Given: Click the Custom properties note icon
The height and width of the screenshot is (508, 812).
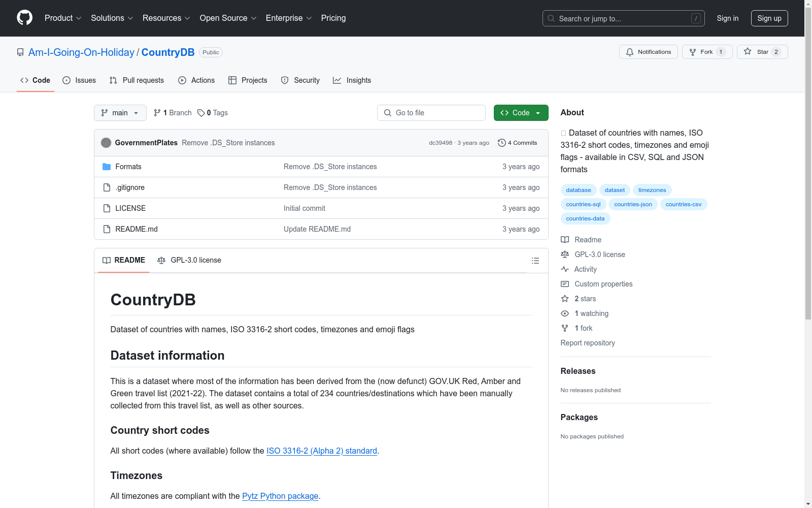Looking at the screenshot, I should [565, 284].
